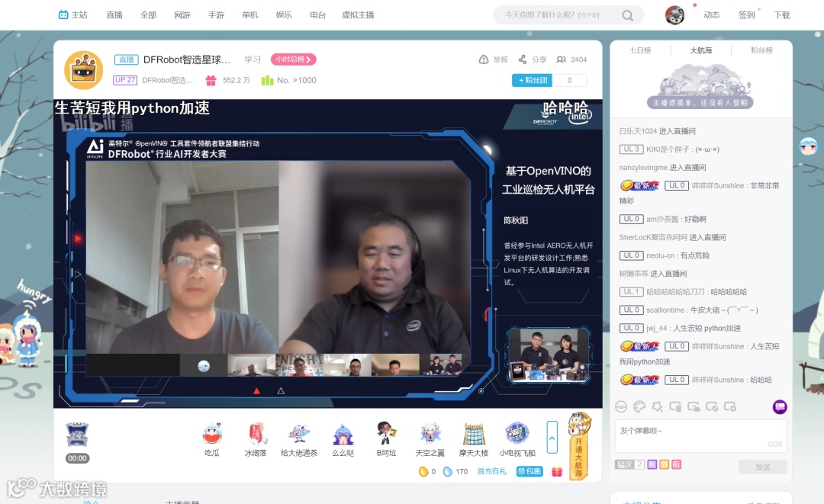The width and height of the screenshot is (824, 504).
Task: Click the 发送 send button
Action: click(762, 467)
